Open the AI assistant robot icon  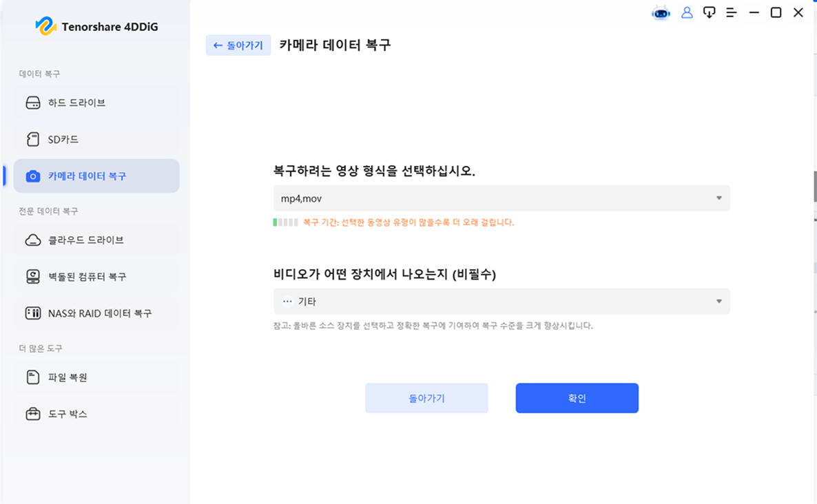(661, 13)
